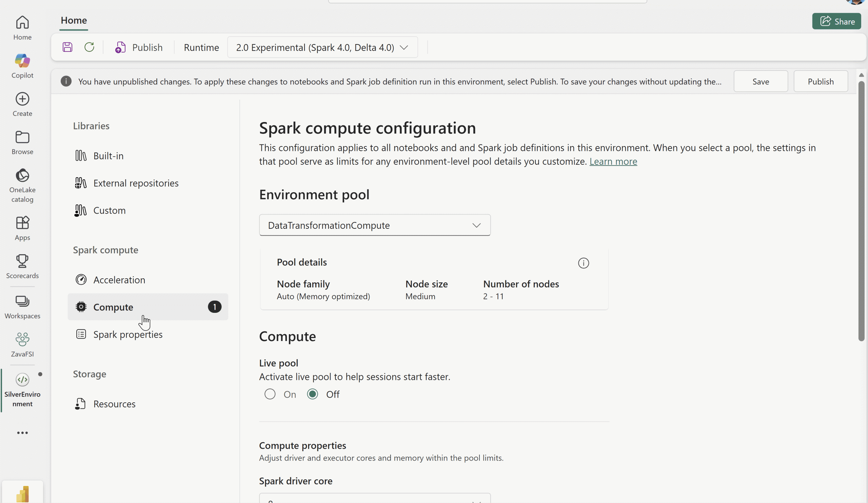The height and width of the screenshot is (503, 868).
Task: Publish the unpublished environment changes
Action: coord(821,81)
